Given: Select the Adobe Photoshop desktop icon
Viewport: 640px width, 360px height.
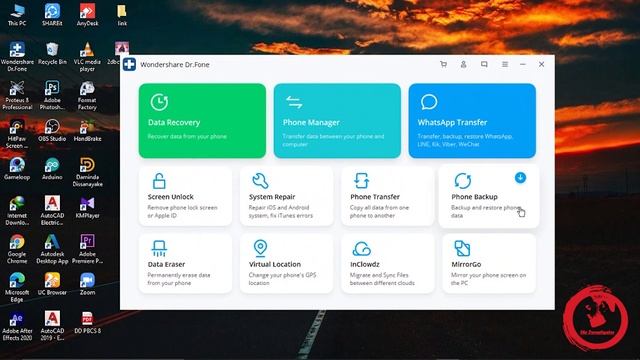Looking at the screenshot, I should tap(52, 95).
